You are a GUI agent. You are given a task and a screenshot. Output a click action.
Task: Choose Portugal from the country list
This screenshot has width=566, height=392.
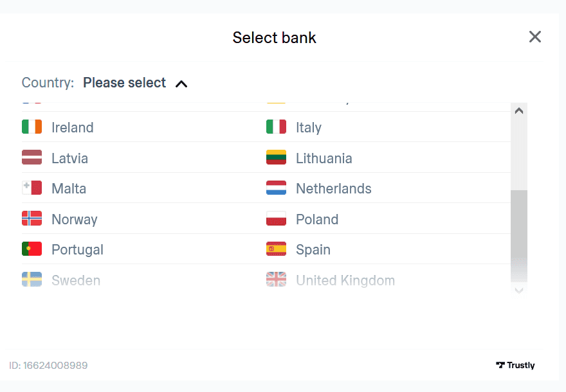coord(77,249)
